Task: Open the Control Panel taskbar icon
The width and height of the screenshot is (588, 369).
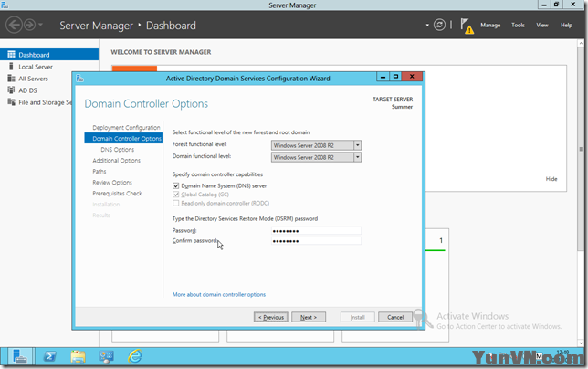Action: pos(106,356)
